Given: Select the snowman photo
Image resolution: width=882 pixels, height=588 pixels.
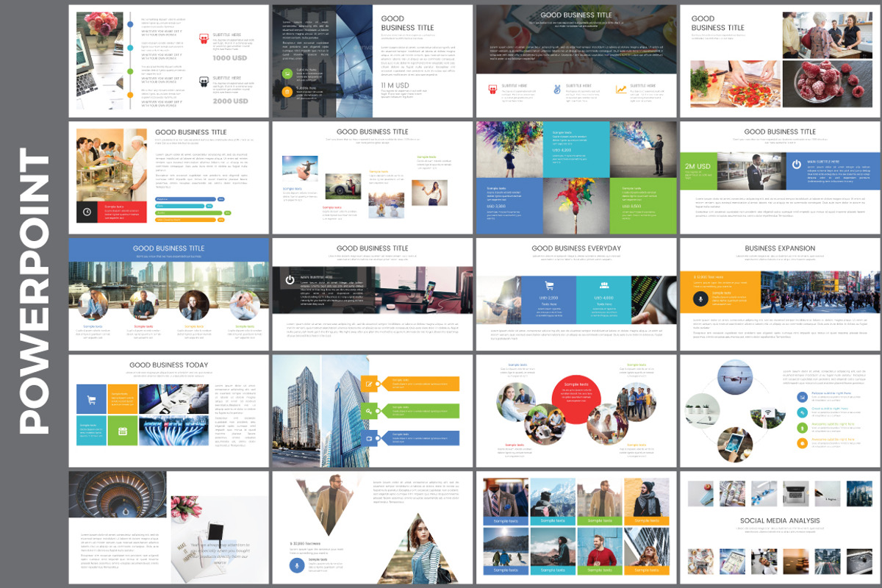Looking at the screenshot, I should pyautogui.click(x=387, y=205).
